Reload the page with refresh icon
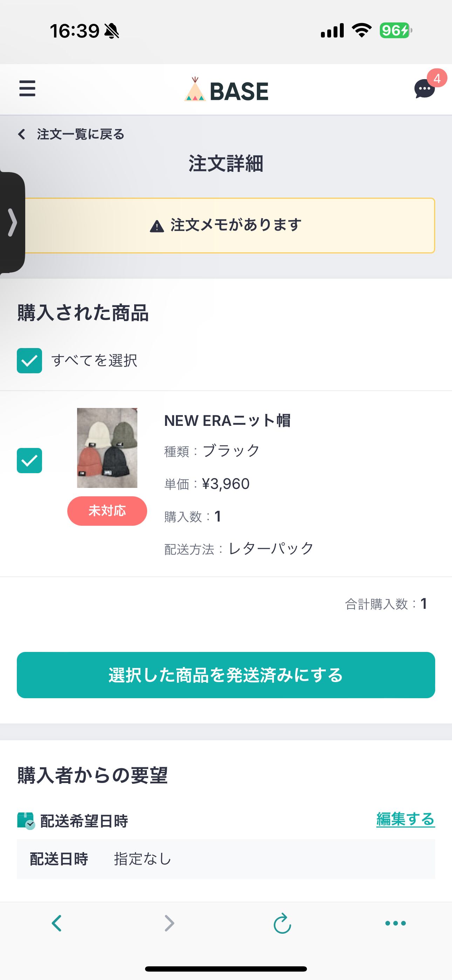 (282, 923)
